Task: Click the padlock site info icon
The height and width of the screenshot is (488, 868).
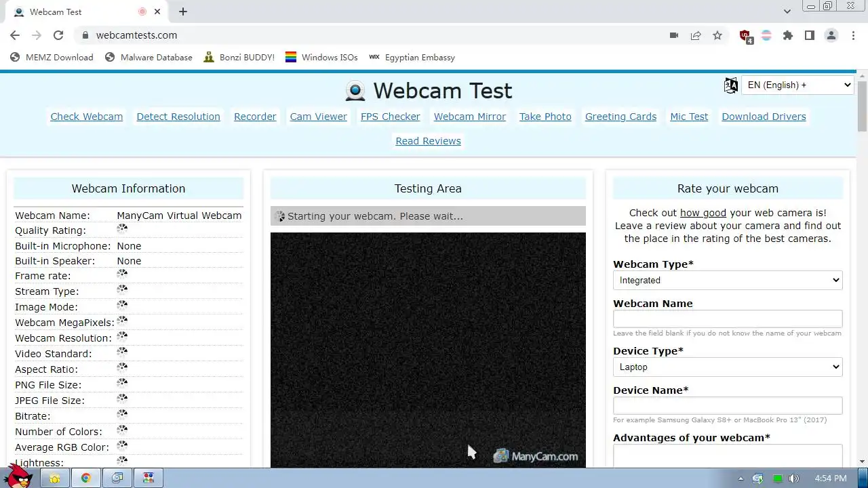Action: [85, 35]
